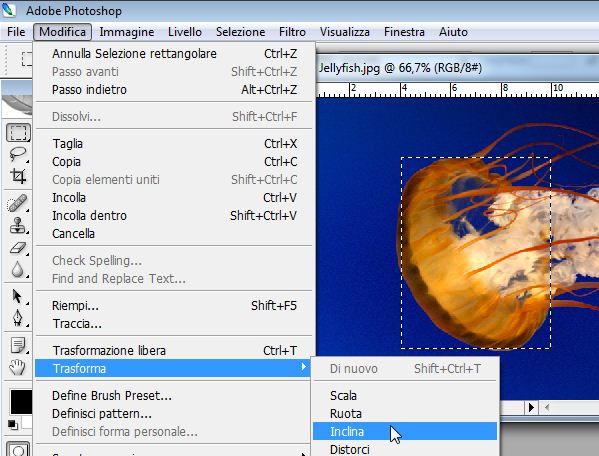Choose Passo indietro
Screen dimensions: 599x456
pyautogui.click(x=174, y=89)
